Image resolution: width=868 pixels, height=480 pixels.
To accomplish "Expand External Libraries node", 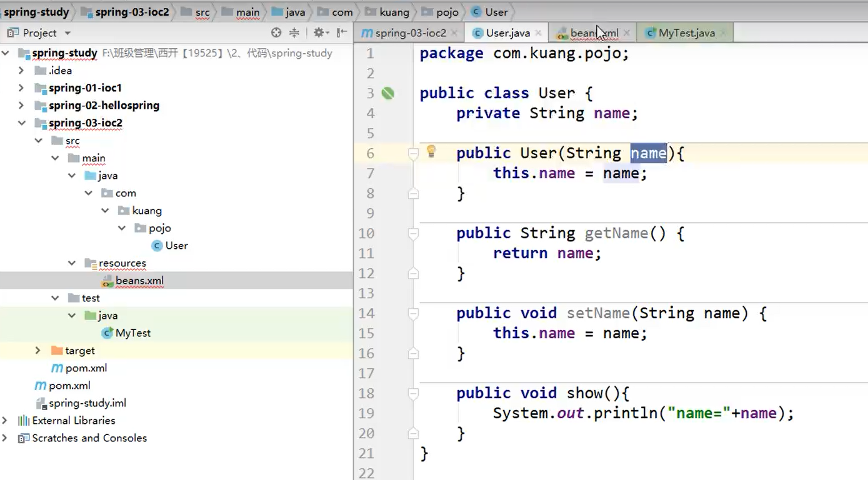I will [x=6, y=421].
